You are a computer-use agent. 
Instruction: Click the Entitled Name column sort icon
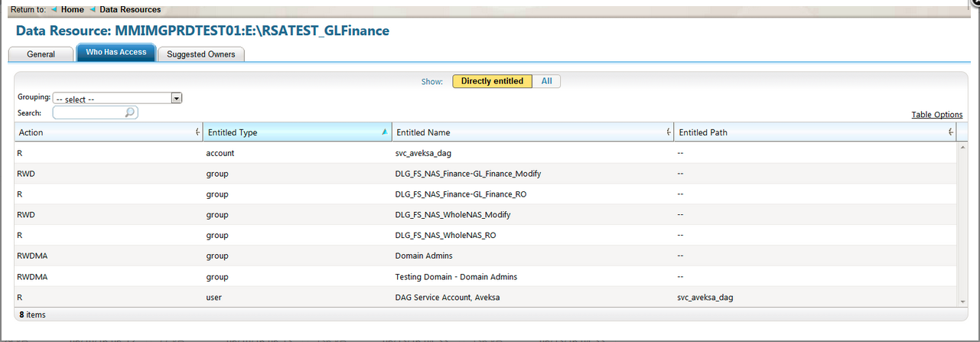(x=669, y=132)
